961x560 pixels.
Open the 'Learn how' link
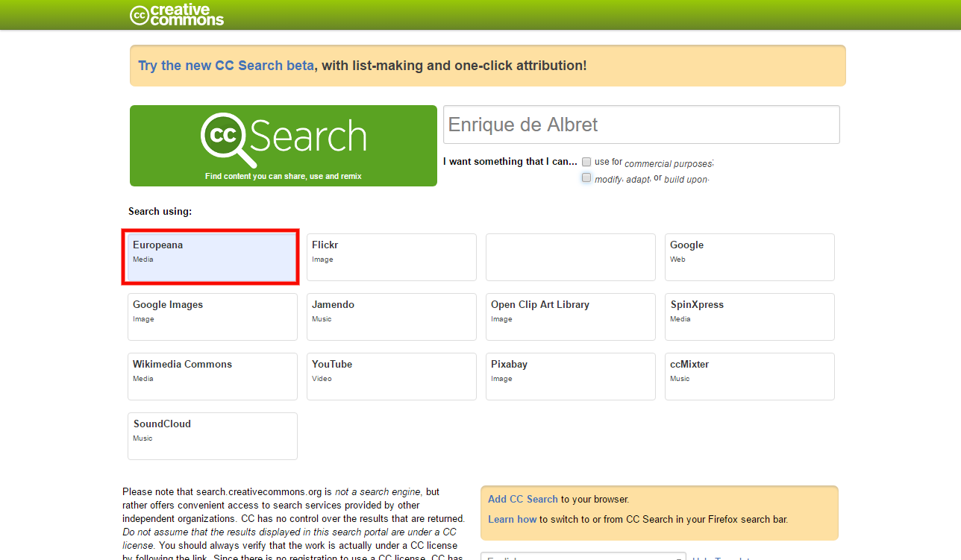pos(513,519)
